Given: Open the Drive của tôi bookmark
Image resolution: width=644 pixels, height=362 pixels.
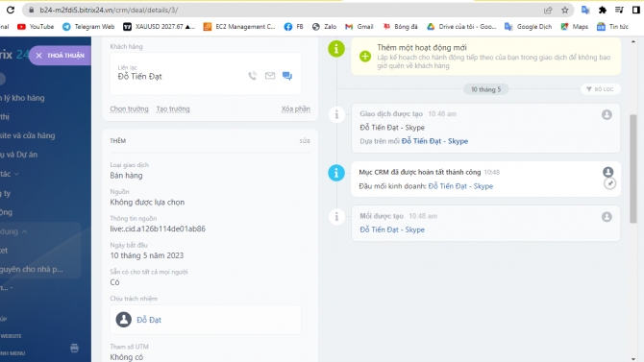Looking at the screenshot, I should 461,27.
